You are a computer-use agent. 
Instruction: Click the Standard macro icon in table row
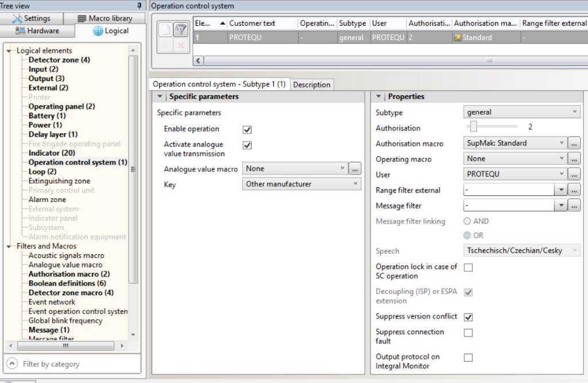pos(457,37)
